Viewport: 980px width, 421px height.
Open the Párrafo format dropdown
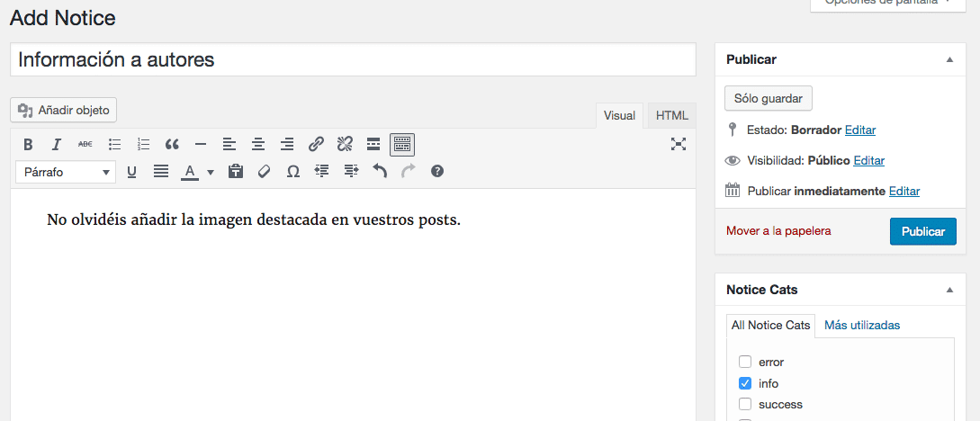click(66, 172)
